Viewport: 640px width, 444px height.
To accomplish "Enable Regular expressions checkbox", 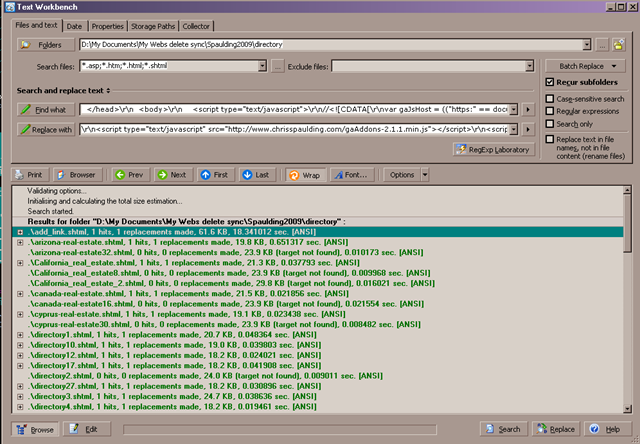I will click(550, 111).
